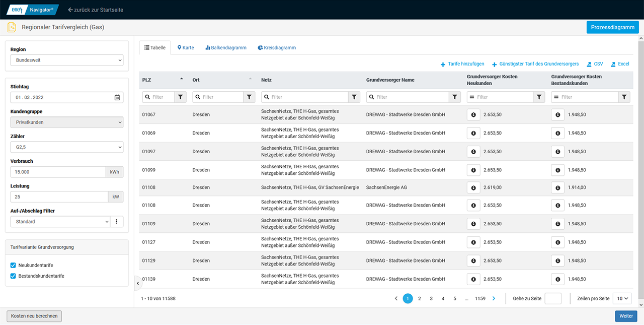Go to previous page arrow in pagination

coord(396,299)
